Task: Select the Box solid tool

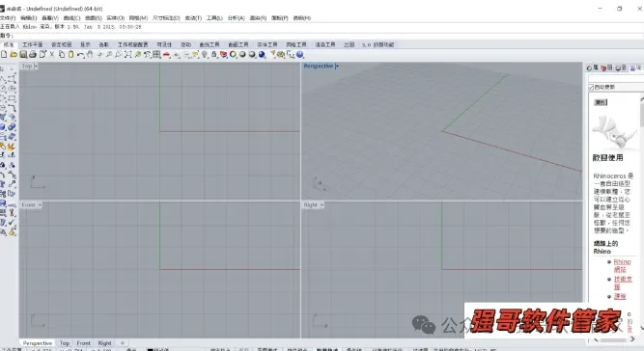Action: 3,126
